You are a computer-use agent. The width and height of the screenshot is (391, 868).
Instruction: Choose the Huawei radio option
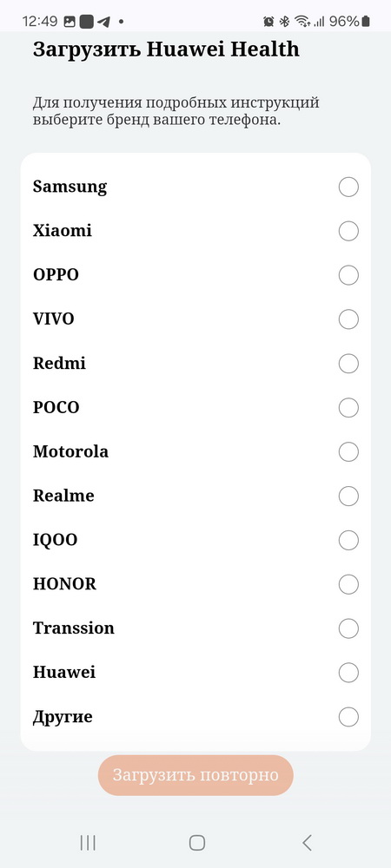pos(348,673)
